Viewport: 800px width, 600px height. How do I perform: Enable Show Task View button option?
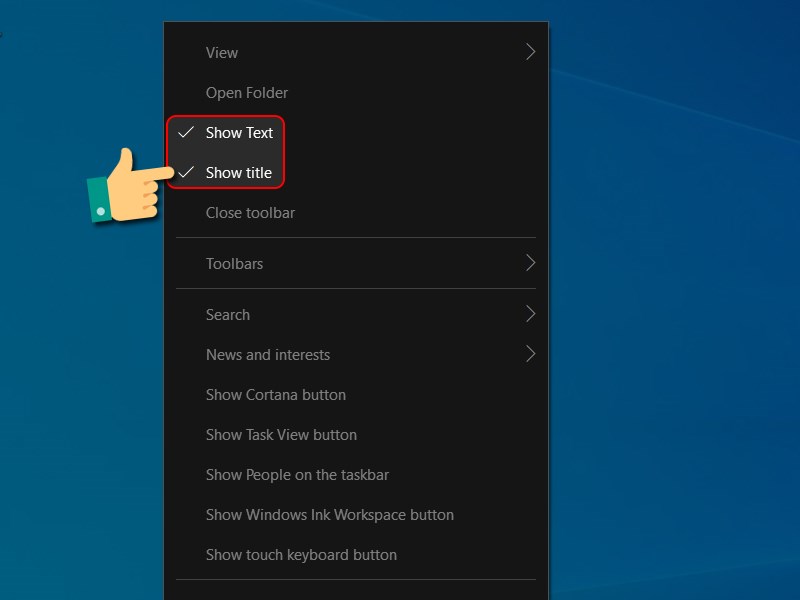(x=356, y=435)
